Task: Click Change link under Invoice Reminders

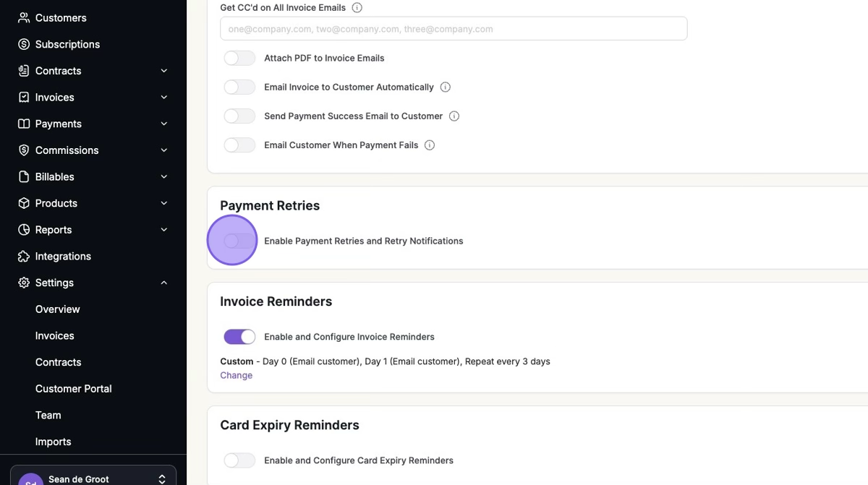Action: (237, 376)
